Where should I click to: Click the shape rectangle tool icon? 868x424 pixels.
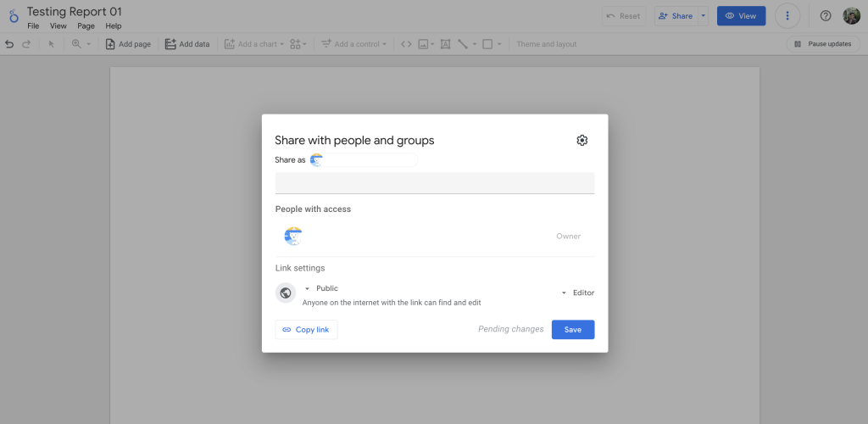[487, 44]
